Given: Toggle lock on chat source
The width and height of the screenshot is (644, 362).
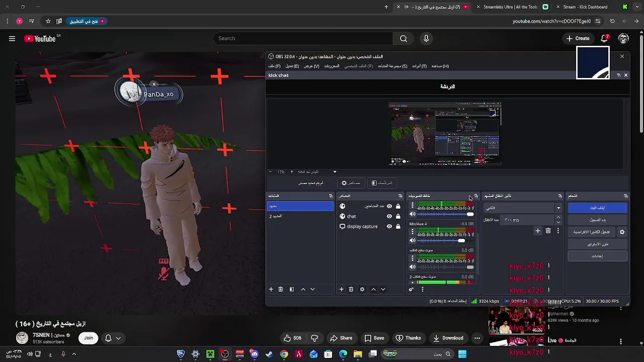Looking at the screenshot, I should click(398, 217).
